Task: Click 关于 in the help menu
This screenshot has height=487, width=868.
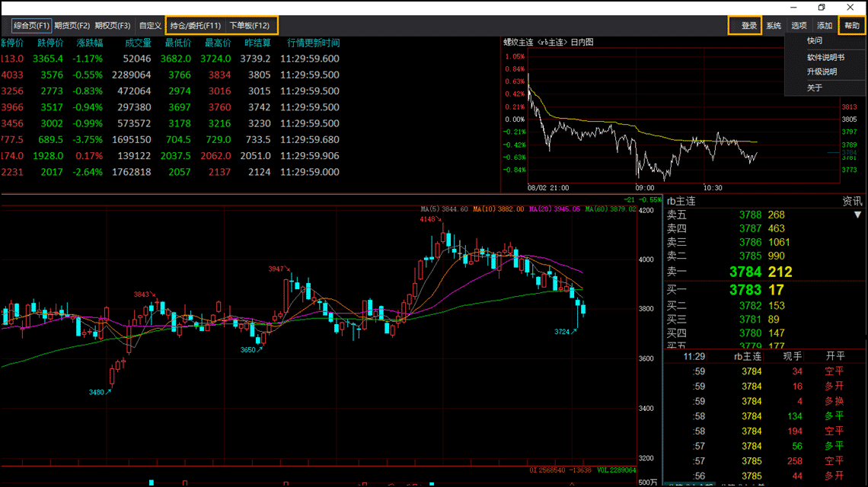Action: point(815,88)
